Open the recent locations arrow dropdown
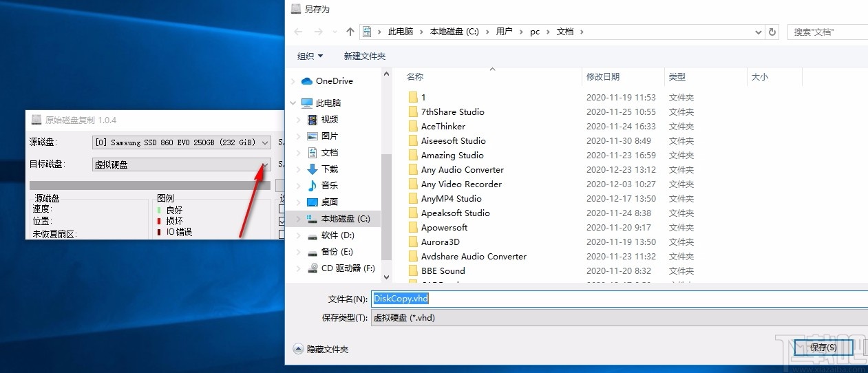868x373 pixels. [x=336, y=32]
